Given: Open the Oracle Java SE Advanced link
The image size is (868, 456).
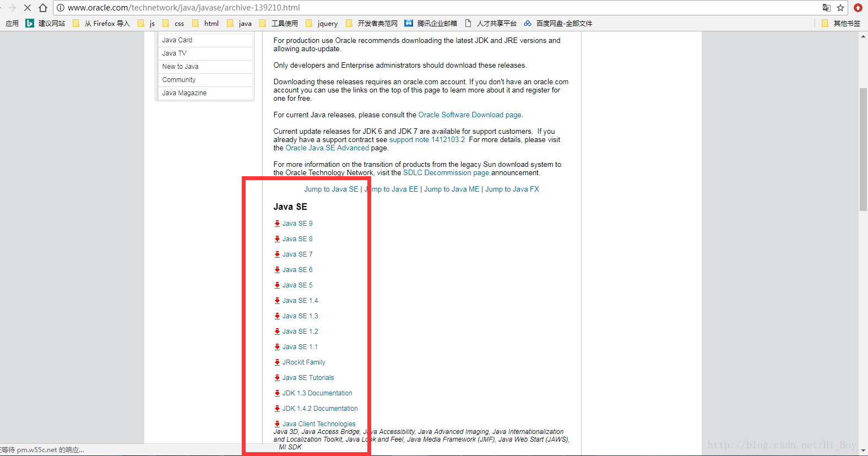Looking at the screenshot, I should pos(327,148).
